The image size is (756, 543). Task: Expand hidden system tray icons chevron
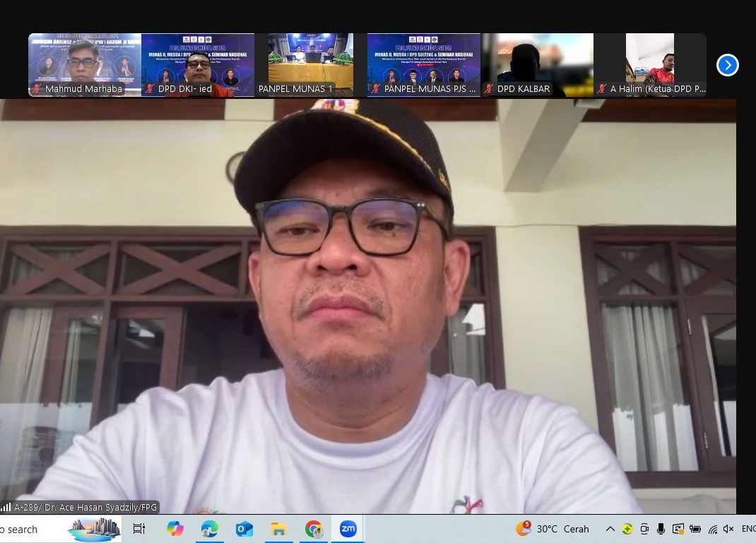tap(610, 529)
